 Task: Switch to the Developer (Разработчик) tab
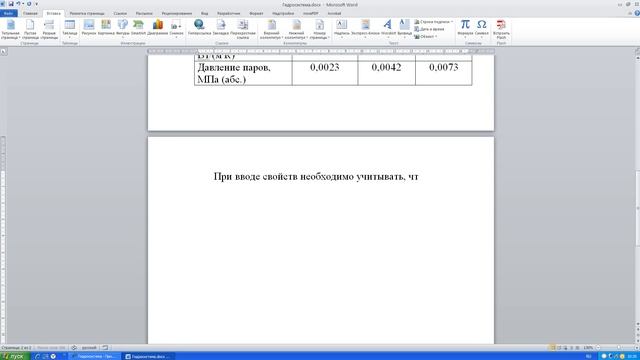tap(229, 13)
